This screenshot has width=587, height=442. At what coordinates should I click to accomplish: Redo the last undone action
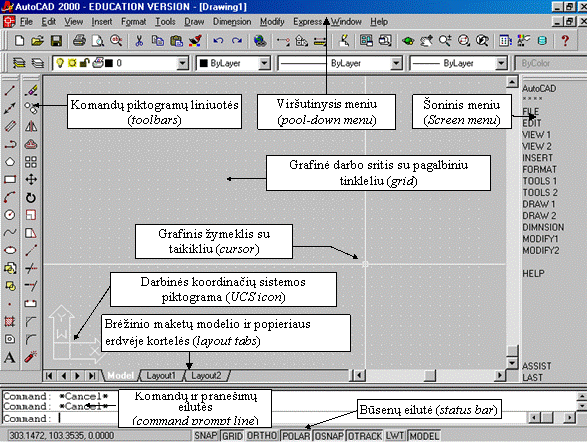tap(237, 40)
